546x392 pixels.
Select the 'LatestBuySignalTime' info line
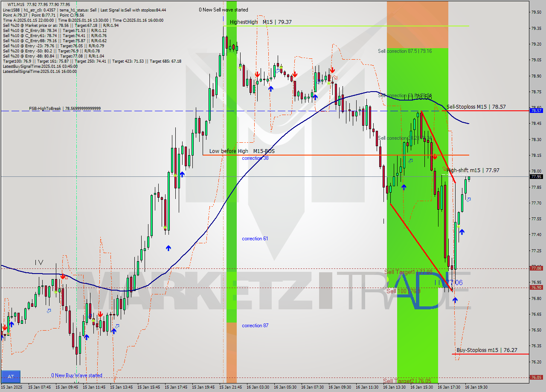[40, 66]
